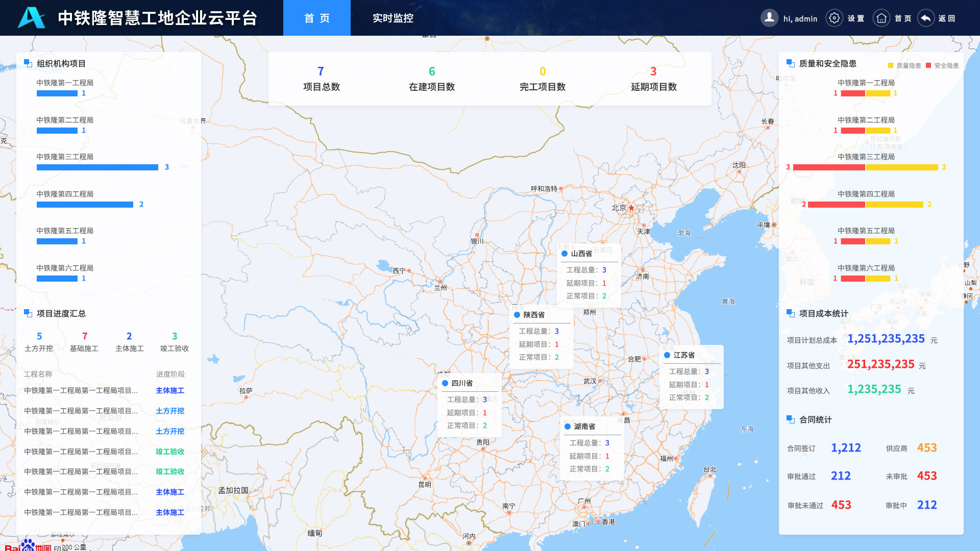Screen dimensions: 980x551
Task: Toggle the 质量隐患 legend item
Action: click(904, 65)
